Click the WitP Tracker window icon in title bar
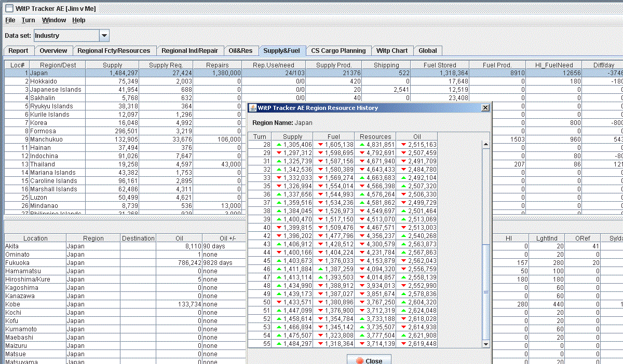 tap(9, 8)
